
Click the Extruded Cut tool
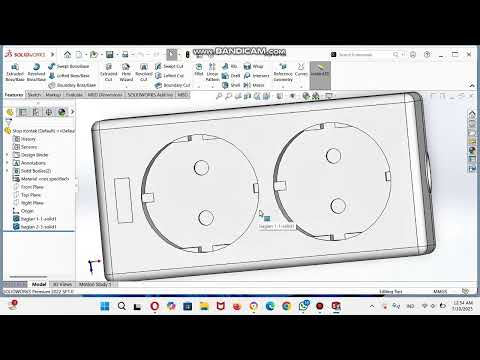click(x=109, y=72)
